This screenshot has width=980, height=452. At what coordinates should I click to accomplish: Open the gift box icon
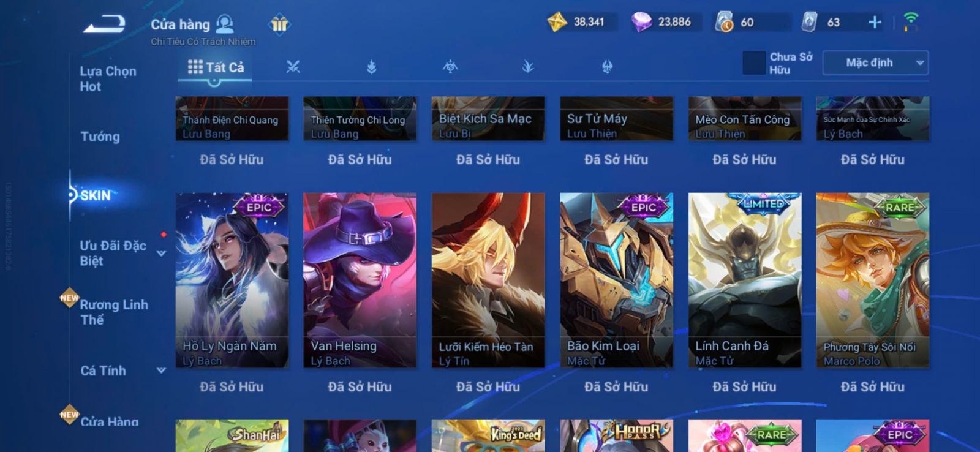[x=279, y=24]
